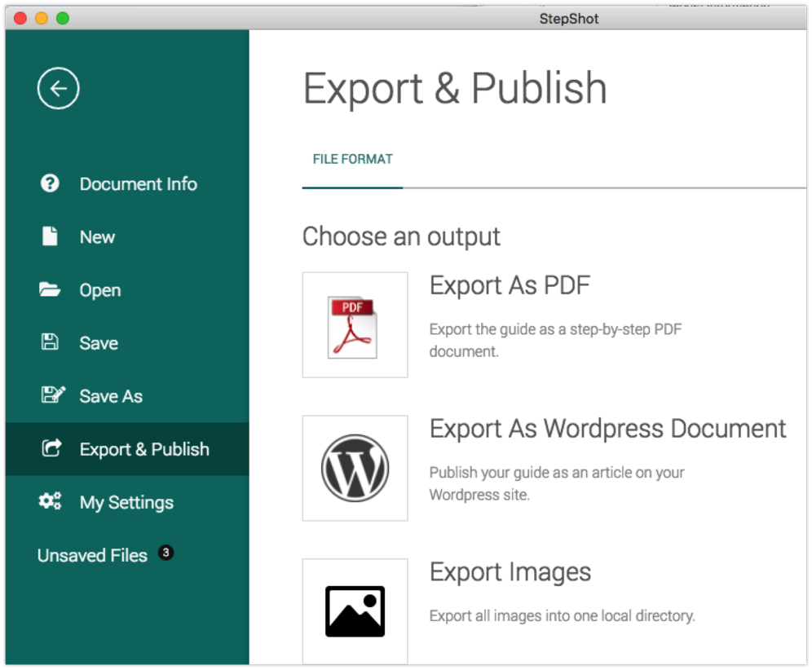Click the Export Images heading
Viewport: 812px width, 670px height.
click(x=510, y=572)
